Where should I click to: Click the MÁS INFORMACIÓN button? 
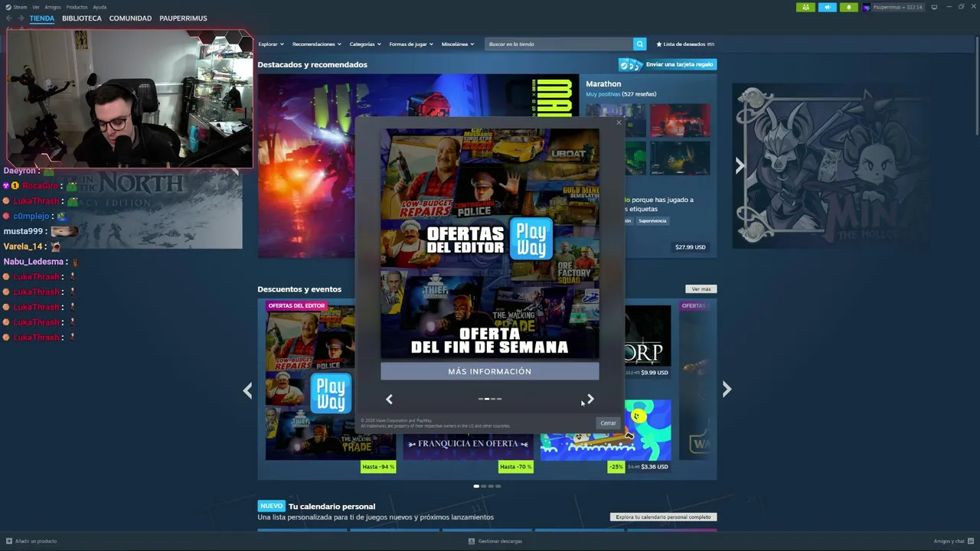point(490,371)
